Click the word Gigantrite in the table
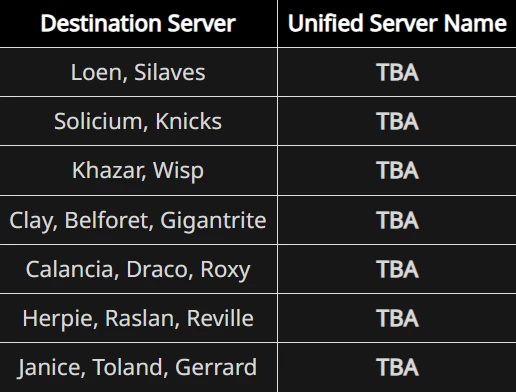The image size is (516, 392). (x=213, y=221)
